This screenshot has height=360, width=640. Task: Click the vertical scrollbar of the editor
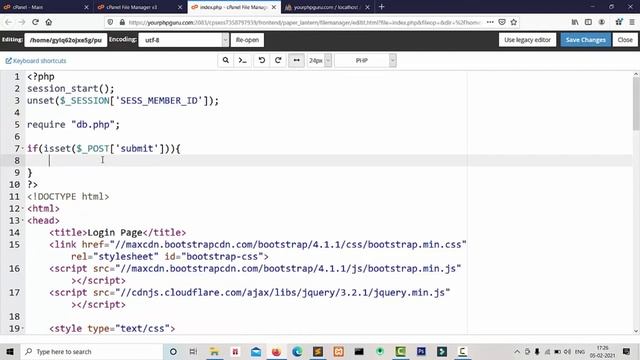636,104
